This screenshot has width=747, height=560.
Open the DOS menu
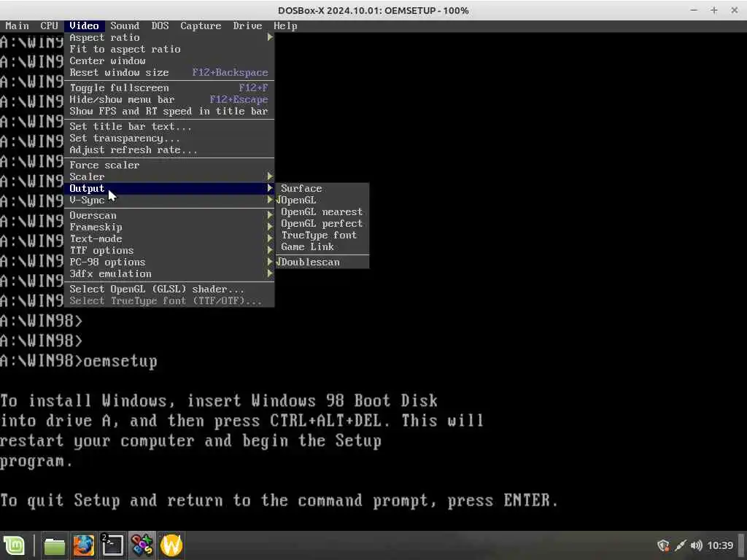pos(160,26)
